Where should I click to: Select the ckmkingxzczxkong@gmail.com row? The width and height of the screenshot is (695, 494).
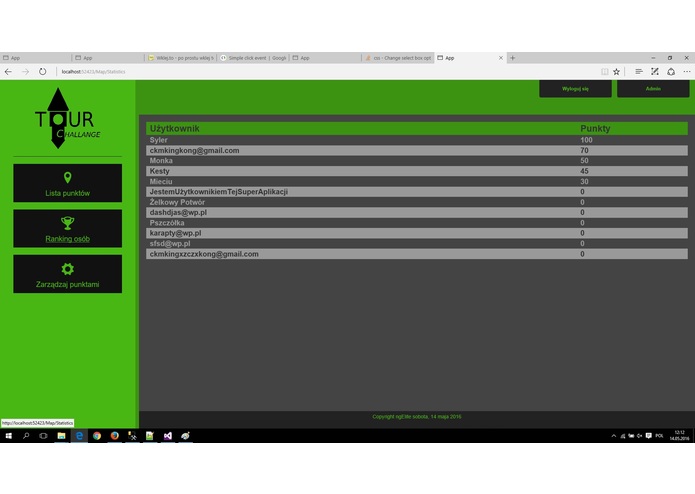pyautogui.click(x=417, y=254)
